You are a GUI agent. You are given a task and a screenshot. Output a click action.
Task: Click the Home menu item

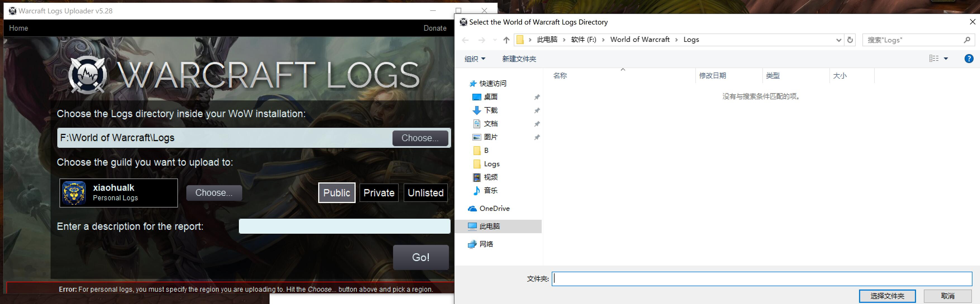(18, 28)
